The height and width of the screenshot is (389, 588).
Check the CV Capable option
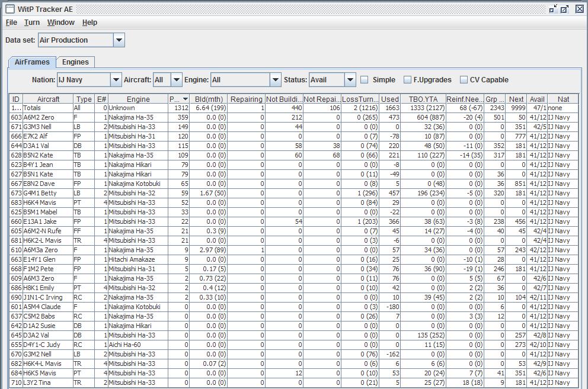tap(464, 80)
